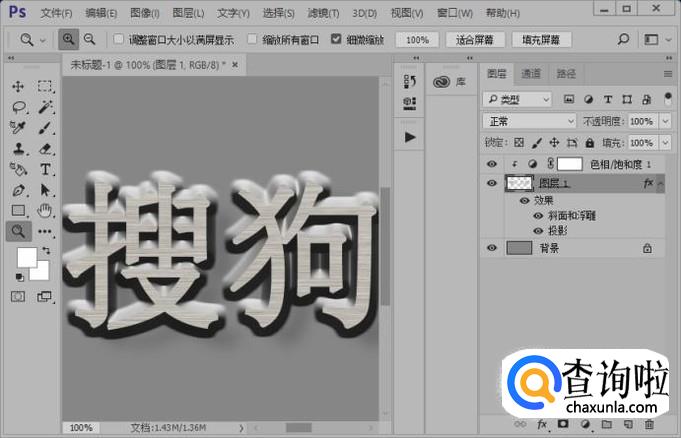
Task: Delete layer with trash icon
Action: [x=649, y=424]
